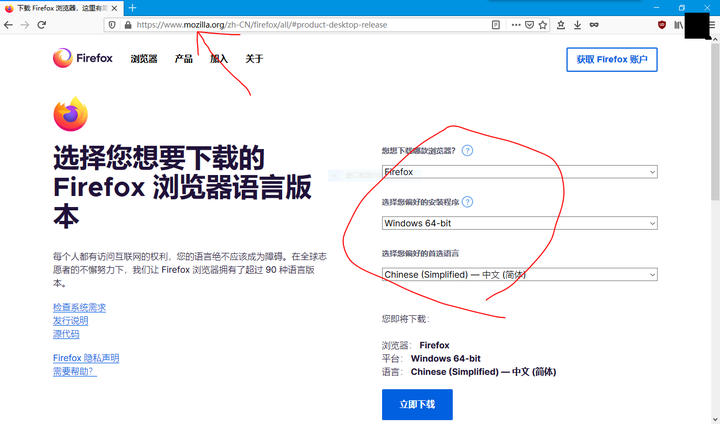Expand the Firefox browser product dropdown
Viewport: 720px width, 424px height.
(x=519, y=172)
